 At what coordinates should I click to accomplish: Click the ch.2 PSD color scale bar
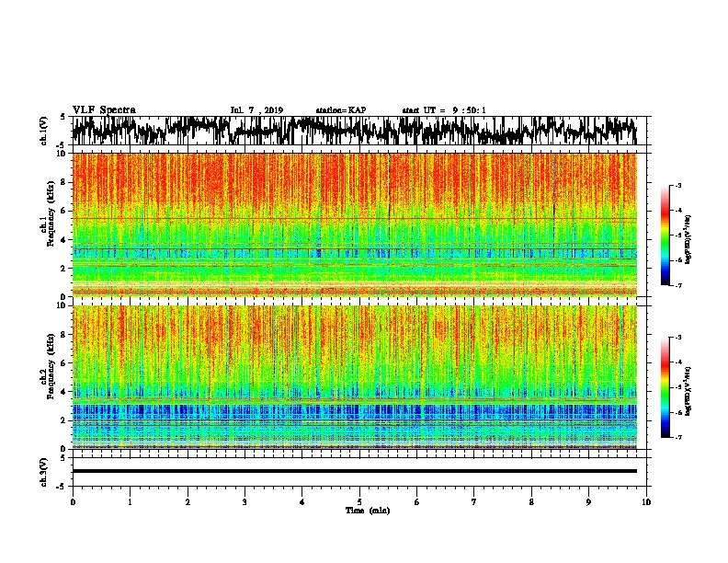(x=665, y=387)
